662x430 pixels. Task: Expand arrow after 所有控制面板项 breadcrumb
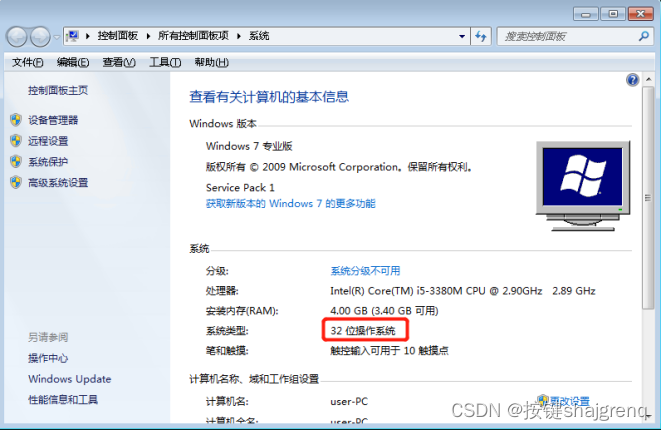click(239, 36)
